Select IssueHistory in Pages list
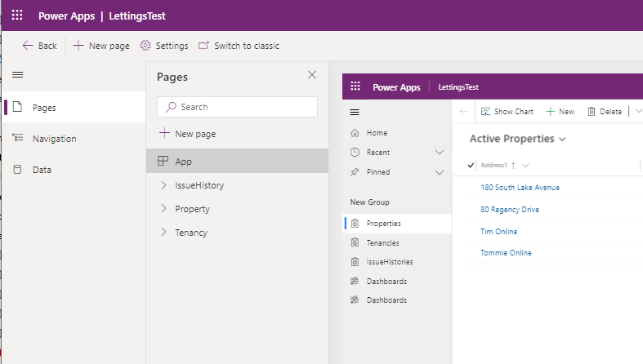The image size is (643, 364). click(199, 185)
